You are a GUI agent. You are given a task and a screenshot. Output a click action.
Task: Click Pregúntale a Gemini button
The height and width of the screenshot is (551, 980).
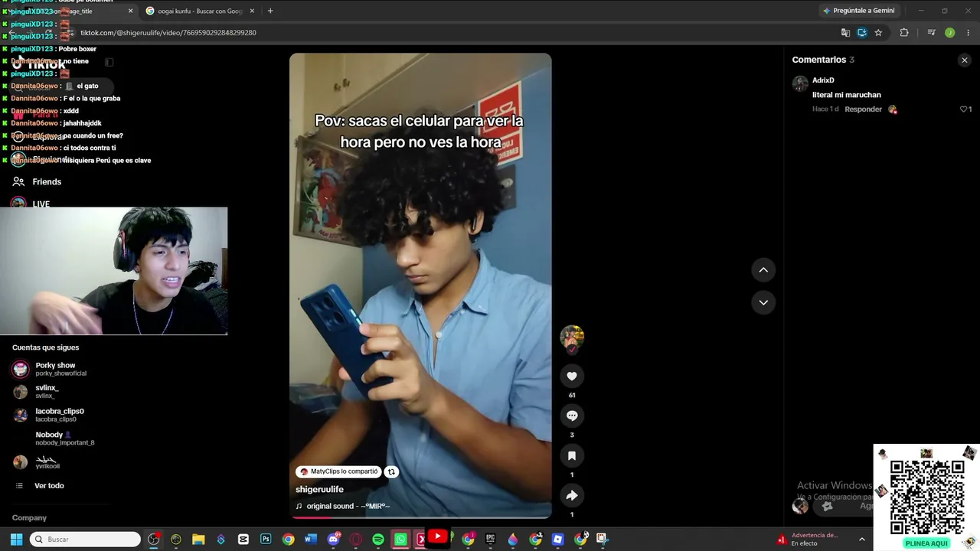coord(858,11)
